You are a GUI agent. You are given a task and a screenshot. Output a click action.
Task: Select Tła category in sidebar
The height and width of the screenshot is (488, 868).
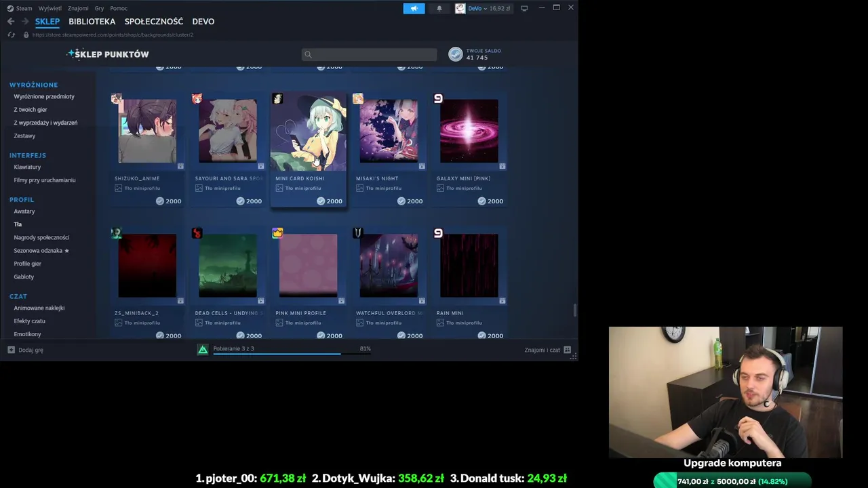tap(18, 224)
